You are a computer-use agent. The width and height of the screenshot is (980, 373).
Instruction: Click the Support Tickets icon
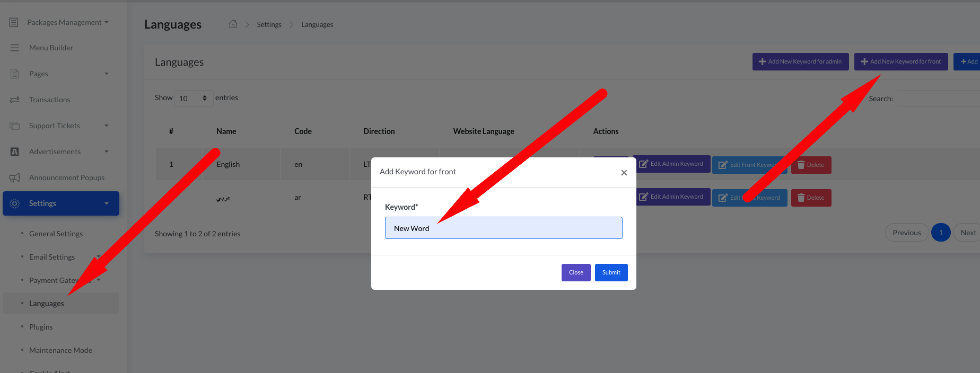point(15,126)
